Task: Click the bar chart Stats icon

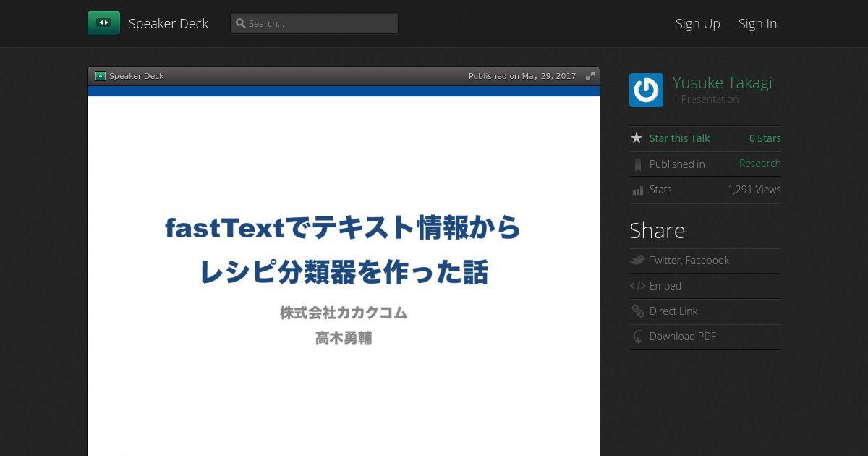Action: tap(637, 190)
